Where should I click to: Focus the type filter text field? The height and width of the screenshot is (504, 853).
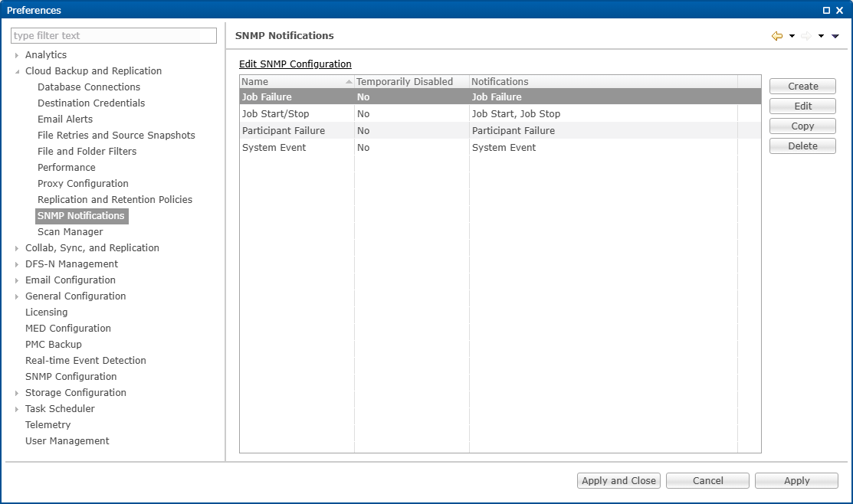(113, 35)
